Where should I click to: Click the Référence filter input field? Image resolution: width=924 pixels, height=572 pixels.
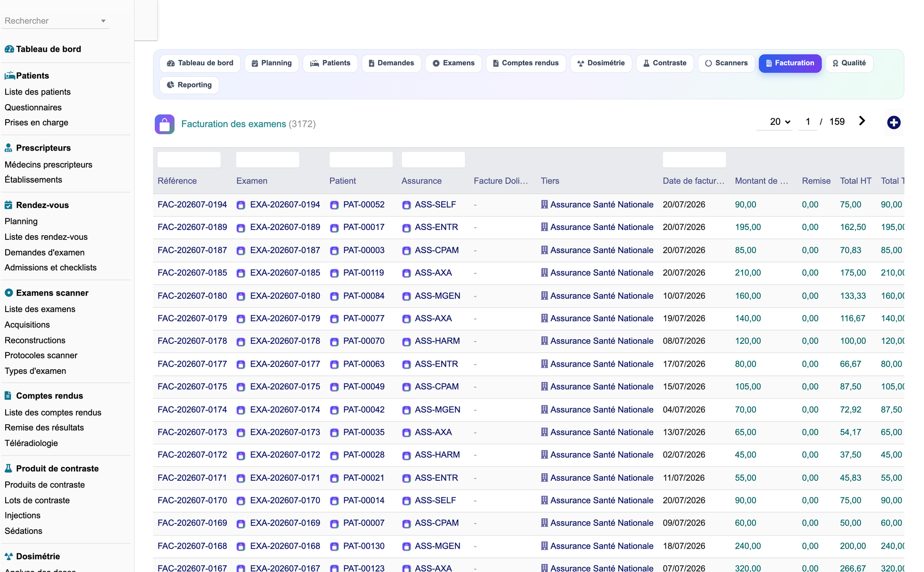(189, 160)
